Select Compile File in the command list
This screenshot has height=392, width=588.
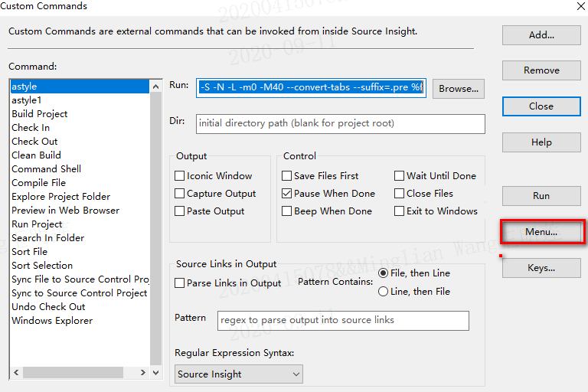click(x=38, y=183)
